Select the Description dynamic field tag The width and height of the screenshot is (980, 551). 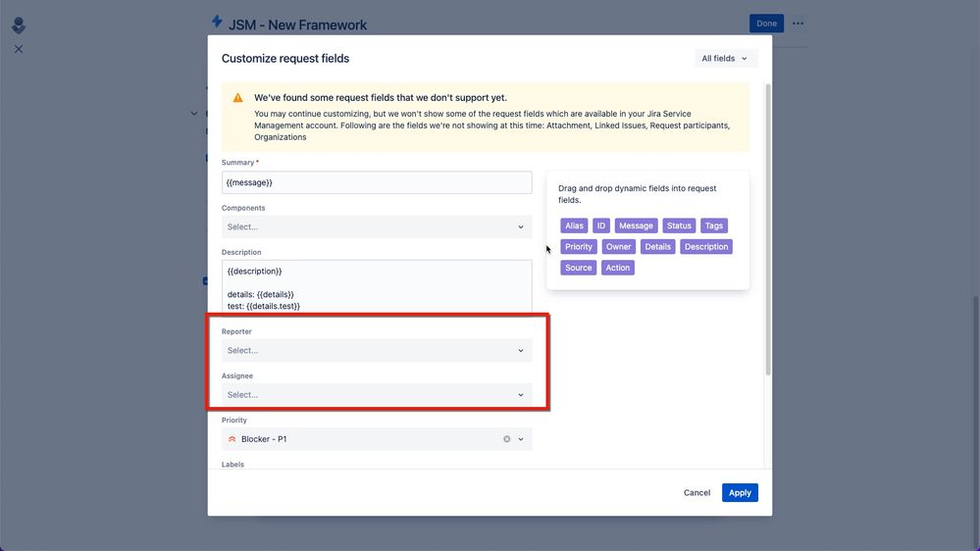pyautogui.click(x=706, y=247)
